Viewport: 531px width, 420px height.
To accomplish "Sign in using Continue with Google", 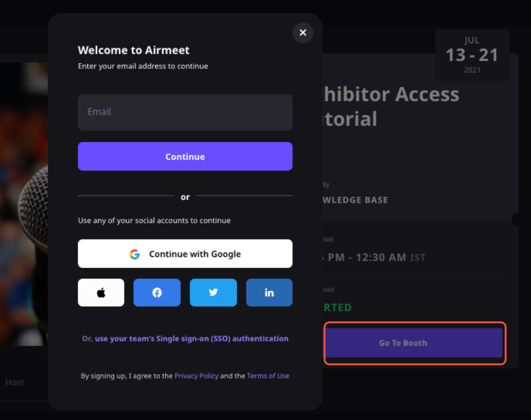I will [185, 253].
